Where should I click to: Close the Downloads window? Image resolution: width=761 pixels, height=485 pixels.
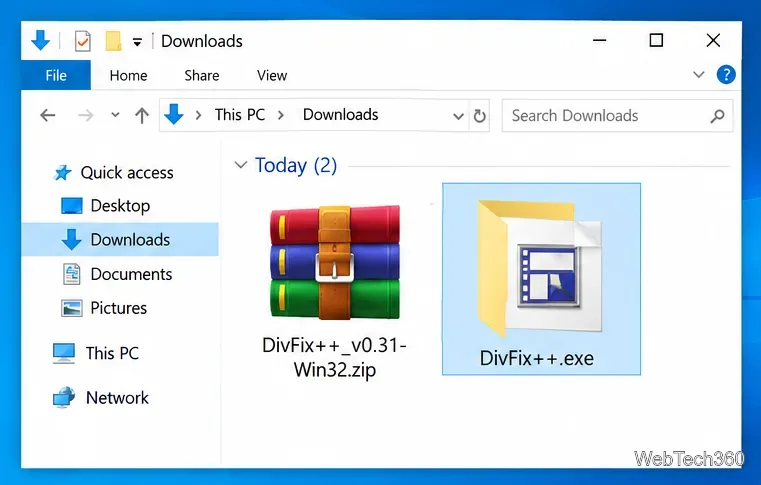click(x=713, y=40)
